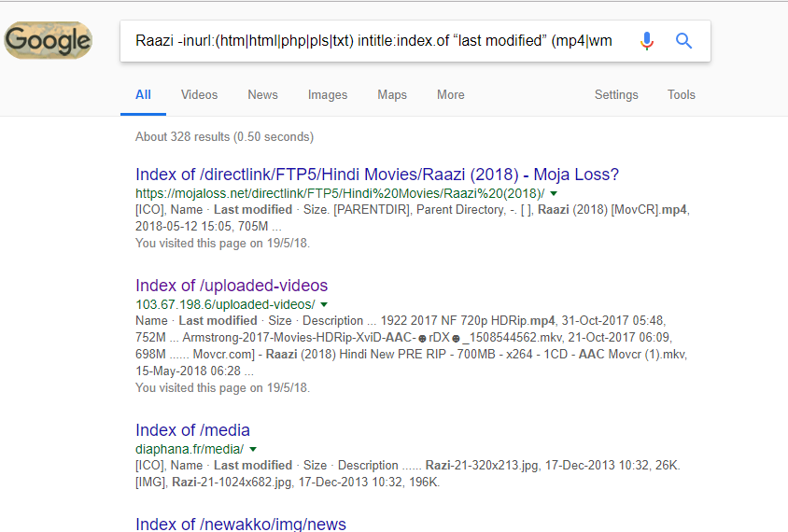Open the Settings menu
Viewport: 788px width, 532px height.
(616, 94)
